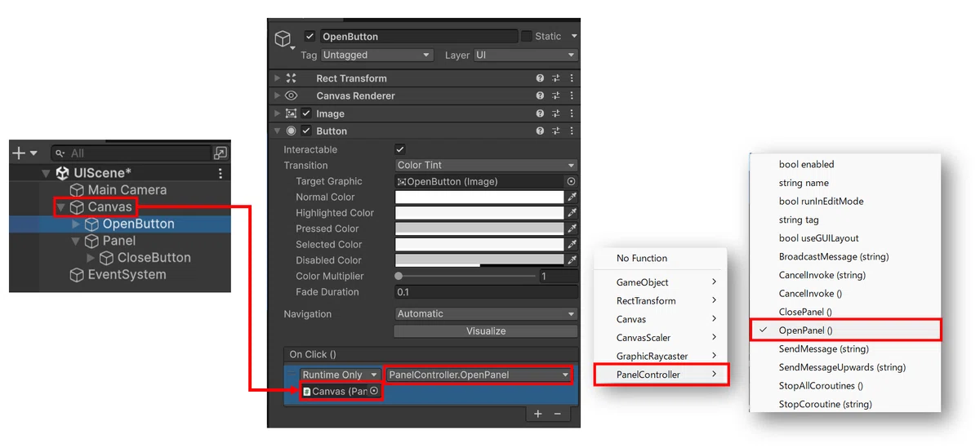Viewport: 980px width, 448px height.
Task: Collapse the Panel tree arrow
Action: point(76,242)
